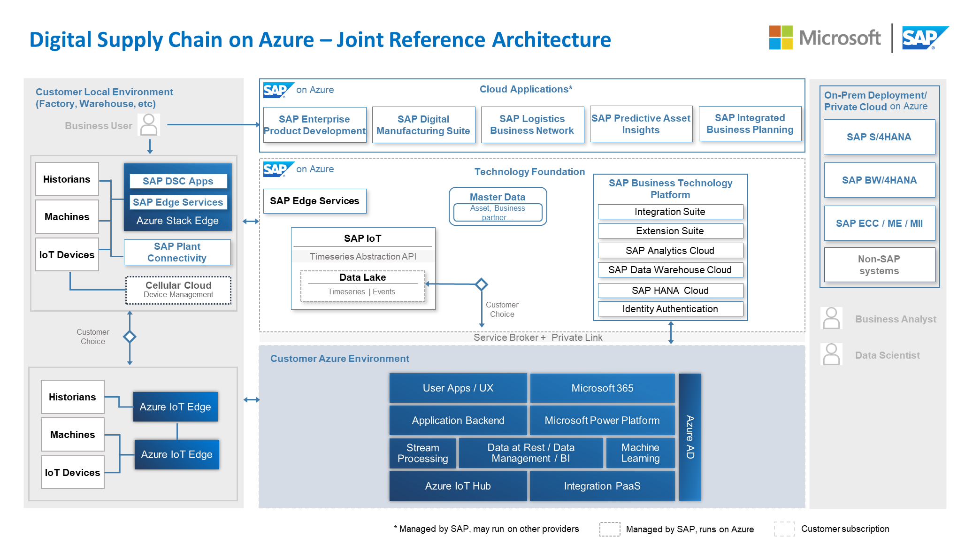This screenshot has width=973, height=560.
Task: Click the bottom Azure IoT Edge block
Action: coord(176,454)
